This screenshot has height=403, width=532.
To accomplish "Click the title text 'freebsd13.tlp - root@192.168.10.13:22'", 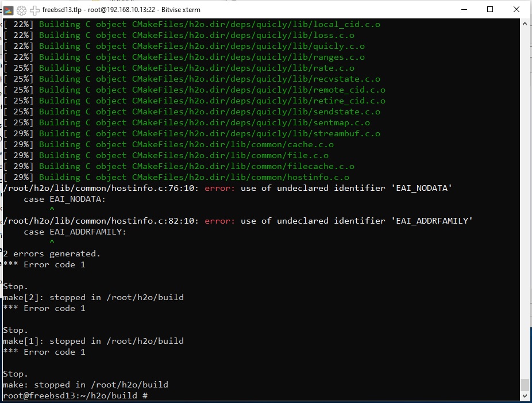I will coord(99,10).
